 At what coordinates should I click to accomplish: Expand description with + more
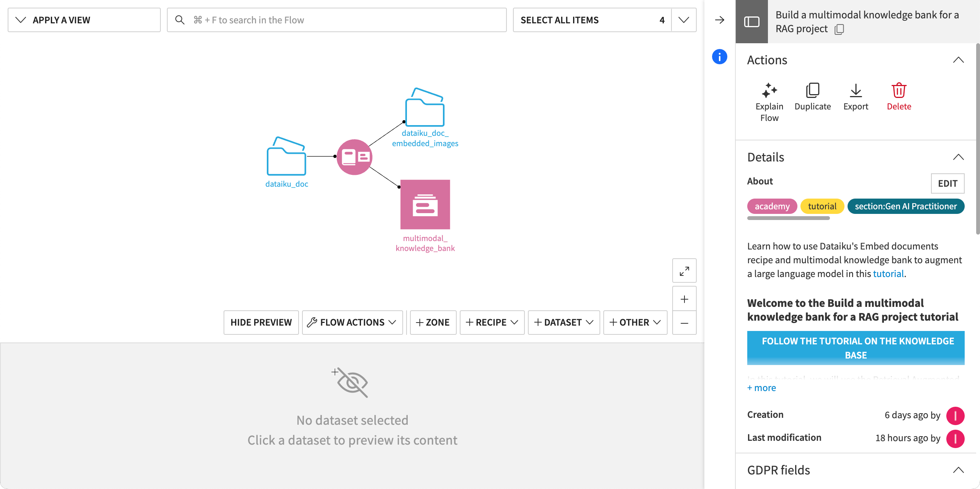point(761,388)
